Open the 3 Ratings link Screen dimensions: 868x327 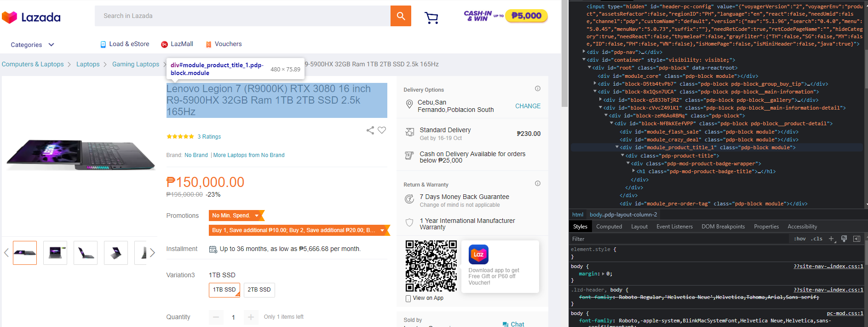click(209, 137)
